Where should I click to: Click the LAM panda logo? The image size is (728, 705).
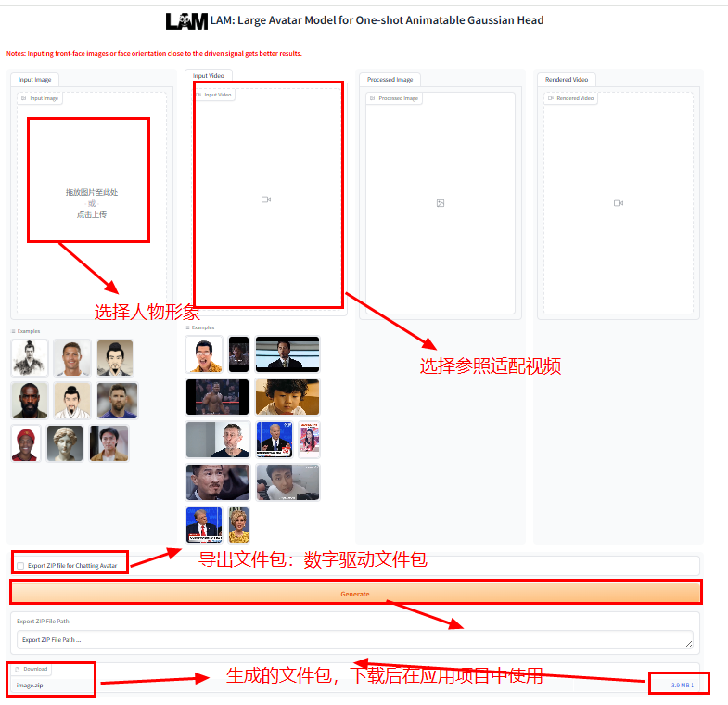[186, 21]
